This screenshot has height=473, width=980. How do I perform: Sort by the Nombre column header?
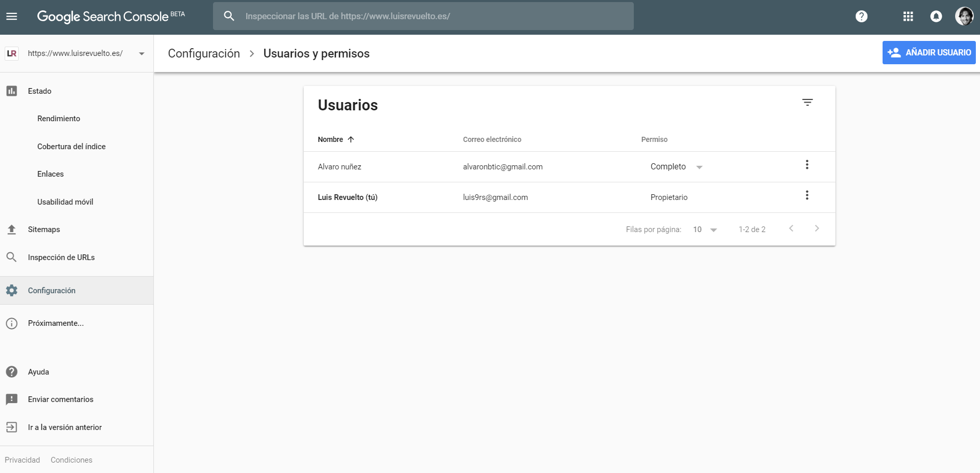tap(331, 139)
